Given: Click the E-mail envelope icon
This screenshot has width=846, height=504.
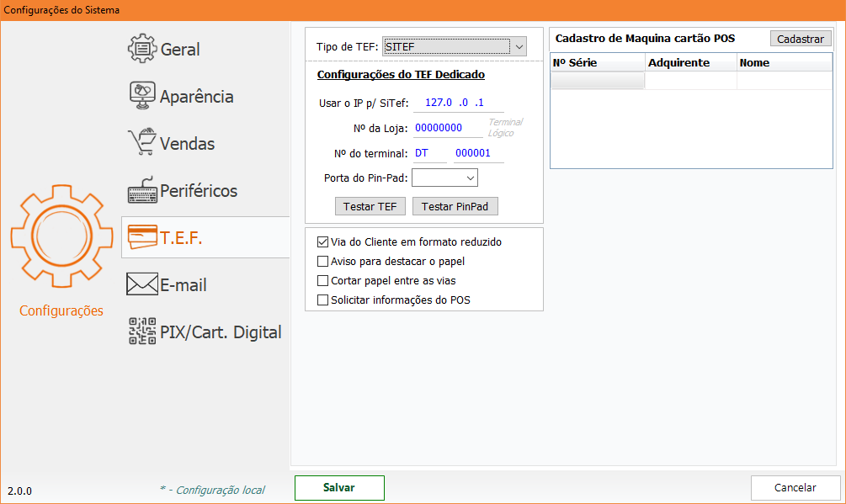Looking at the screenshot, I should tap(142, 284).
